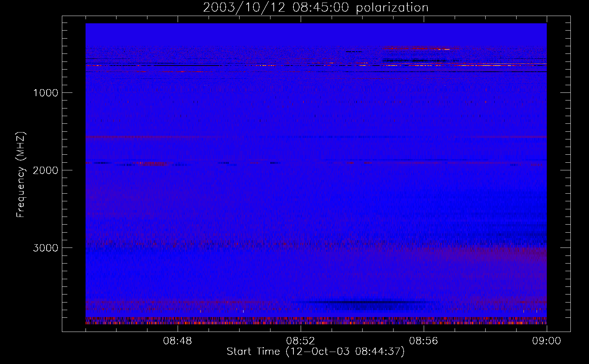Click the 3000 frequency tick label
The height and width of the screenshot is (364, 589).
pos(46,248)
